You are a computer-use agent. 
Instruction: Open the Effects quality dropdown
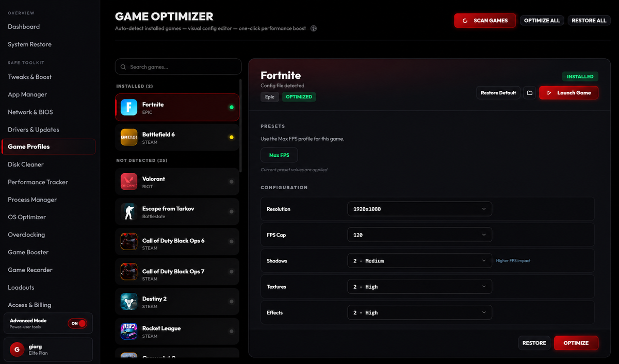(x=419, y=312)
